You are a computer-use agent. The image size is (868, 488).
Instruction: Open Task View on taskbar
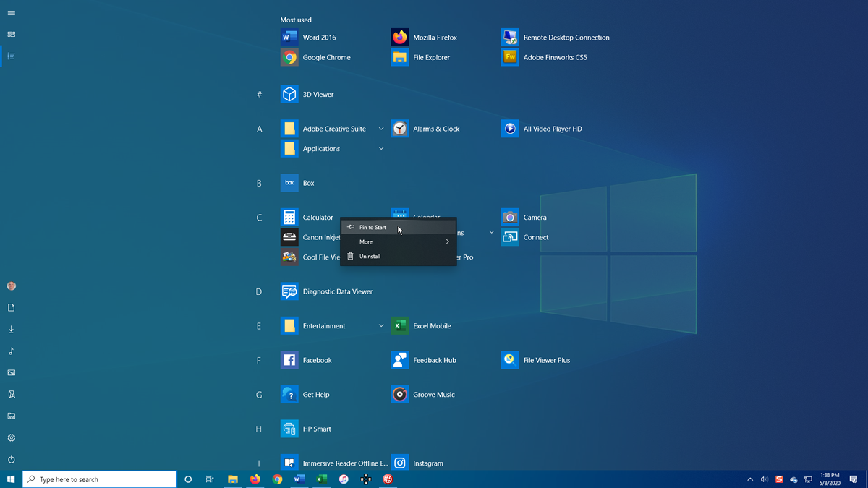coord(210,479)
